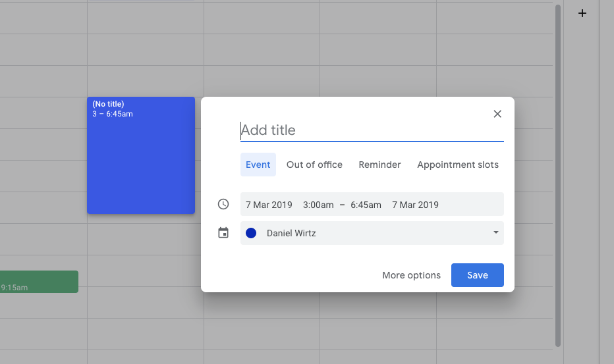Click the calendar icon beside Daniel Wirtz

223,233
